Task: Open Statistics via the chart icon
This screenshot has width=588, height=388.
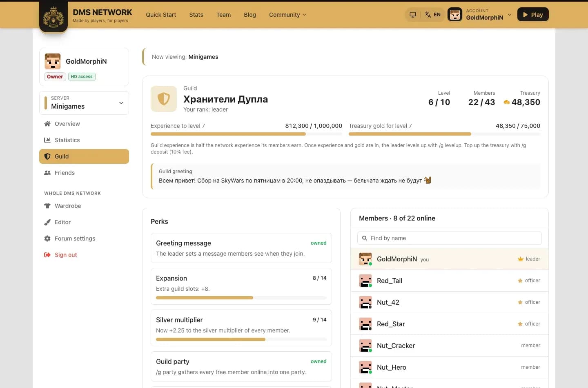Action: (x=47, y=140)
